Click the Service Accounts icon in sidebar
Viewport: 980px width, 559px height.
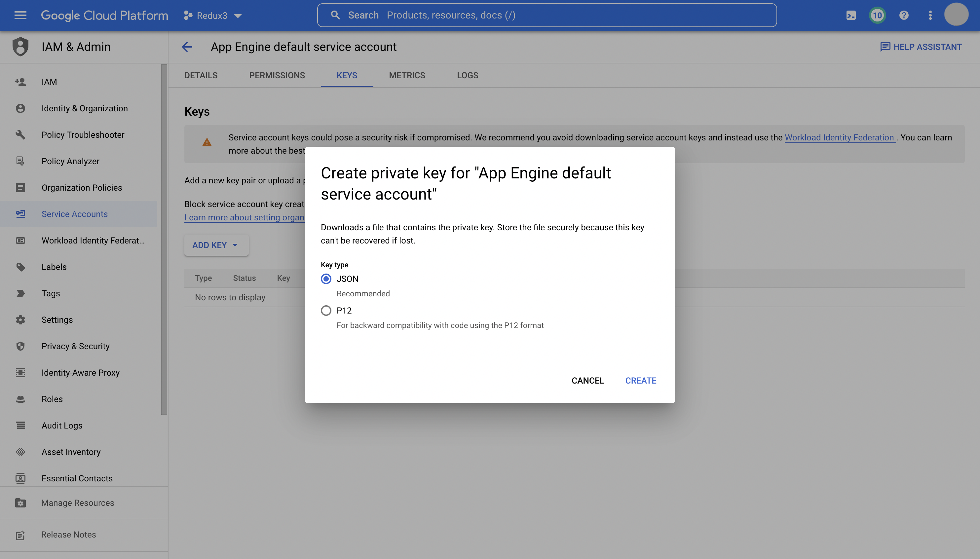pos(19,214)
